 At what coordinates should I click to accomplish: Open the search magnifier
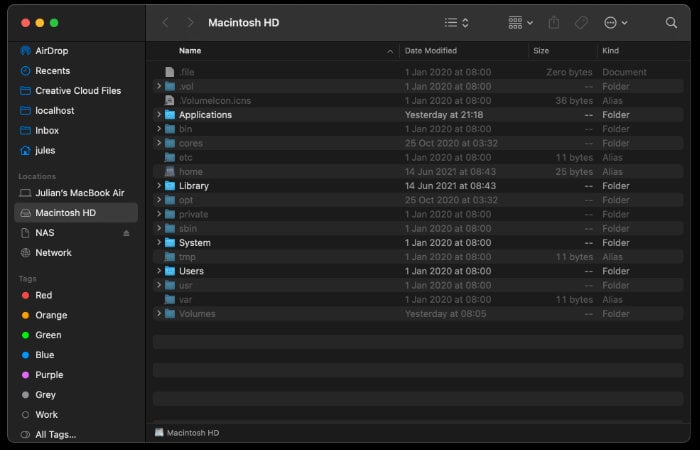point(671,23)
